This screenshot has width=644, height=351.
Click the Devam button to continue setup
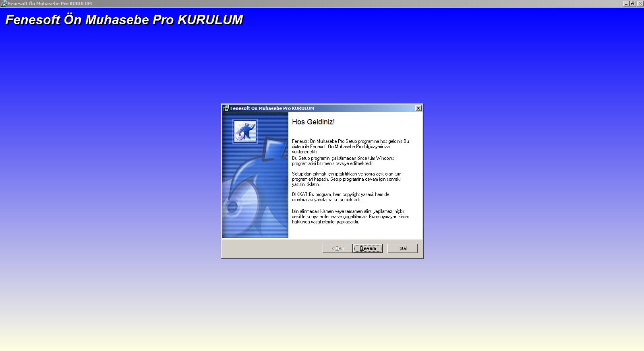[367, 248]
